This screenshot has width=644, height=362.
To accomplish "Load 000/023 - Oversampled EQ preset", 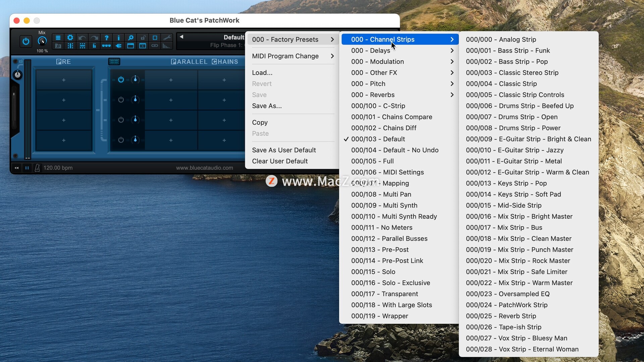I will click(x=529, y=294).
